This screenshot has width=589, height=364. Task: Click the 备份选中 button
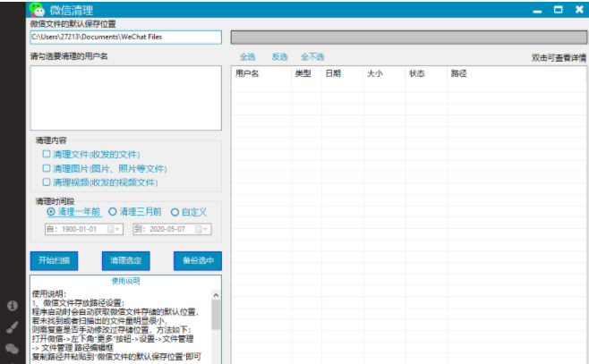click(198, 261)
